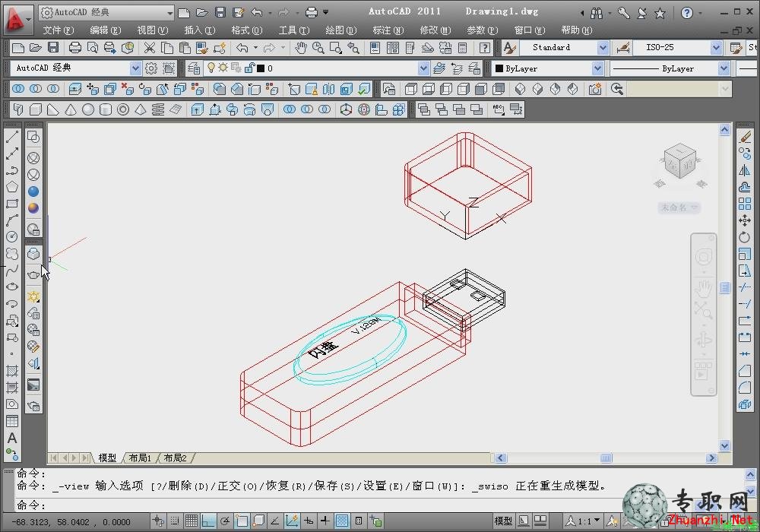Select the Polygon draw tool
Viewport: 760px width, 532px height.
pyautogui.click(x=12, y=187)
